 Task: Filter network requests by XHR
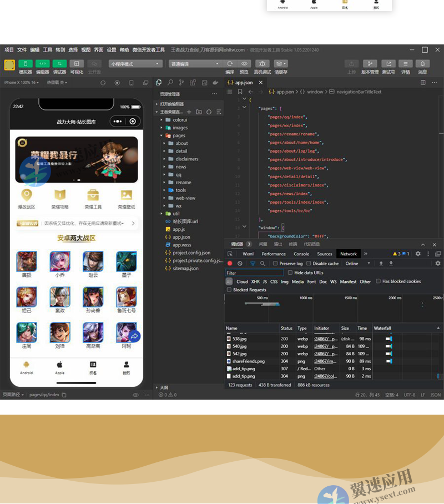[255, 281]
